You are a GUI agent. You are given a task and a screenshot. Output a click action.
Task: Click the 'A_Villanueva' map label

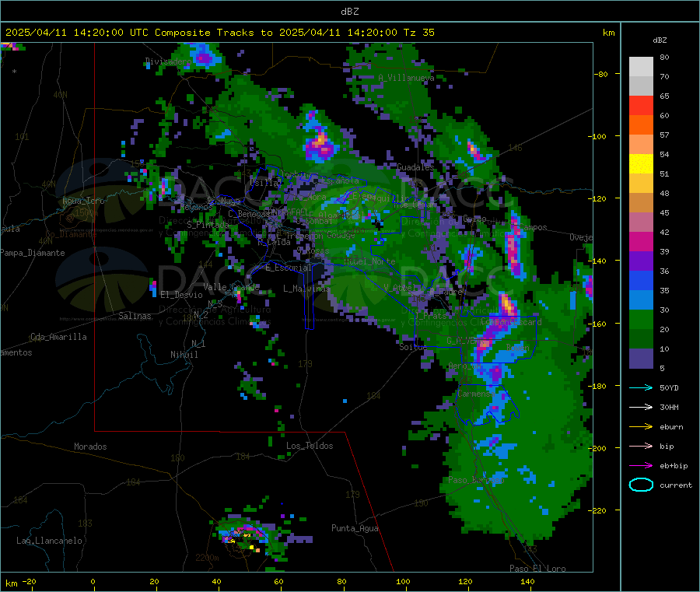[406, 78]
